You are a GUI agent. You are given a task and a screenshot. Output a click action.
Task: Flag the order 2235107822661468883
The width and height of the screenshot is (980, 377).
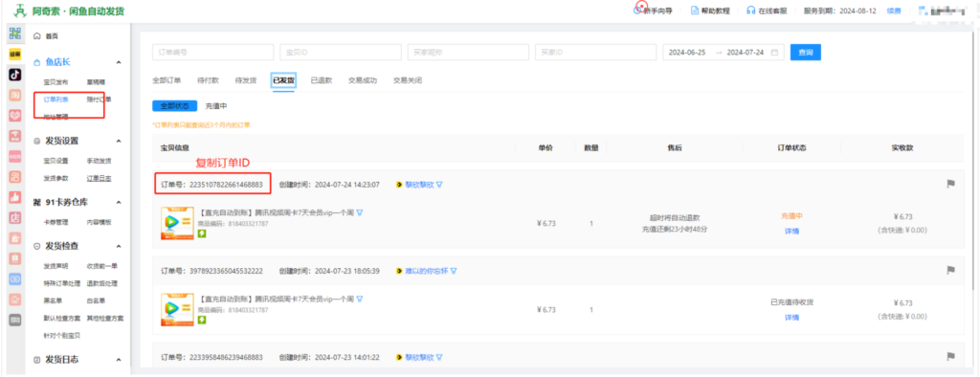click(950, 184)
